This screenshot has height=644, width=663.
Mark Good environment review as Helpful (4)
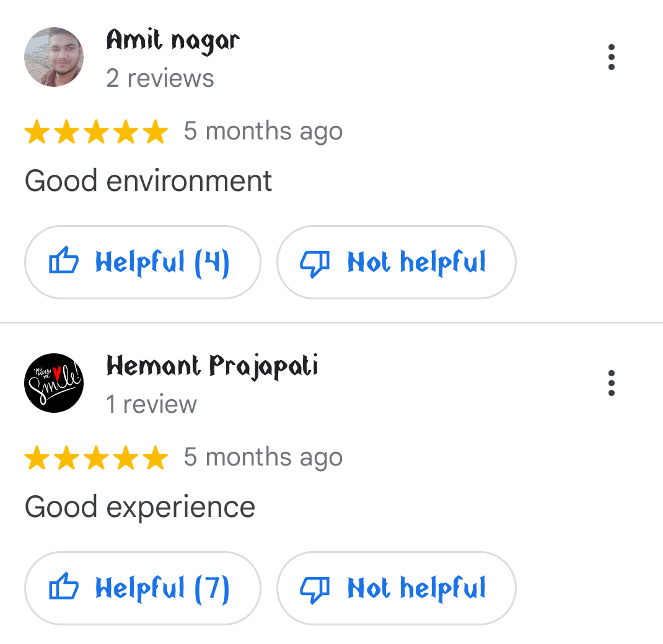[143, 262]
